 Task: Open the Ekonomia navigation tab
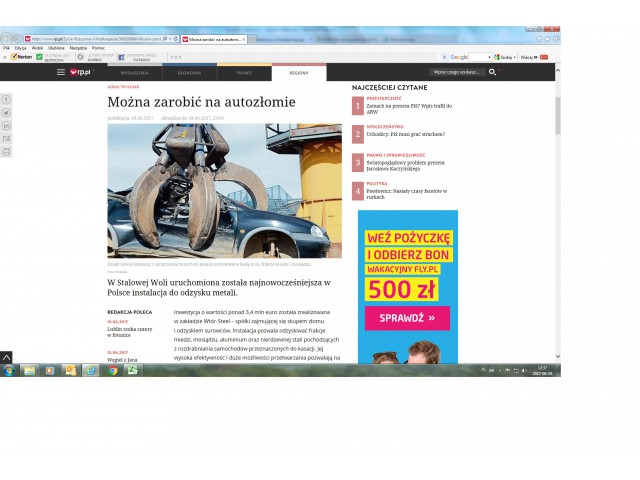coord(189,73)
